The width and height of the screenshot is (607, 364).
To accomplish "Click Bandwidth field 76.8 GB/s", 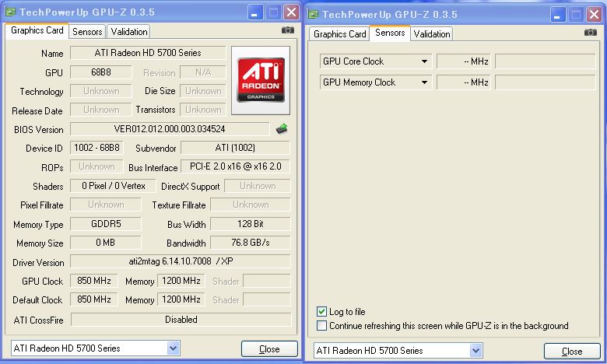I will tap(250, 243).
